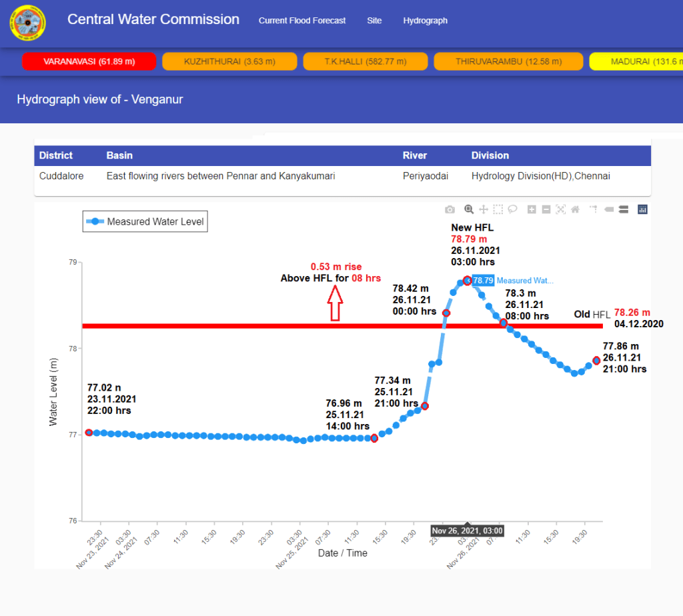Choose the Lasso Select tool
Image resolution: width=683 pixels, height=616 pixels.
click(x=513, y=209)
